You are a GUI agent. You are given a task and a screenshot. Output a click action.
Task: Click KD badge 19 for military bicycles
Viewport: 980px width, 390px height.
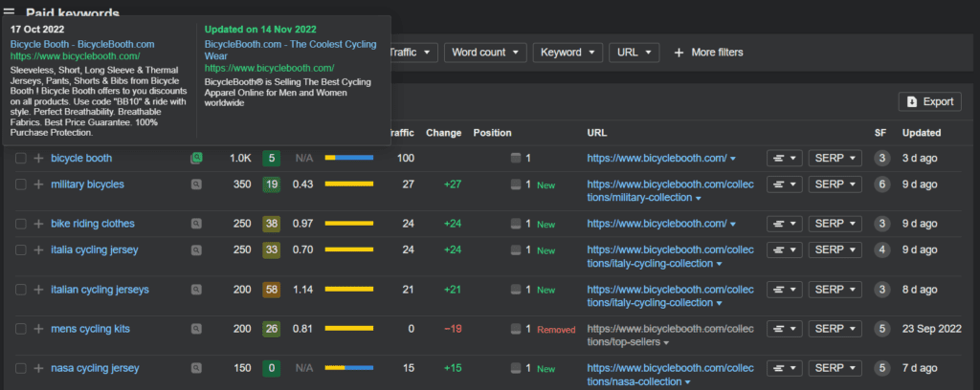coord(271,184)
